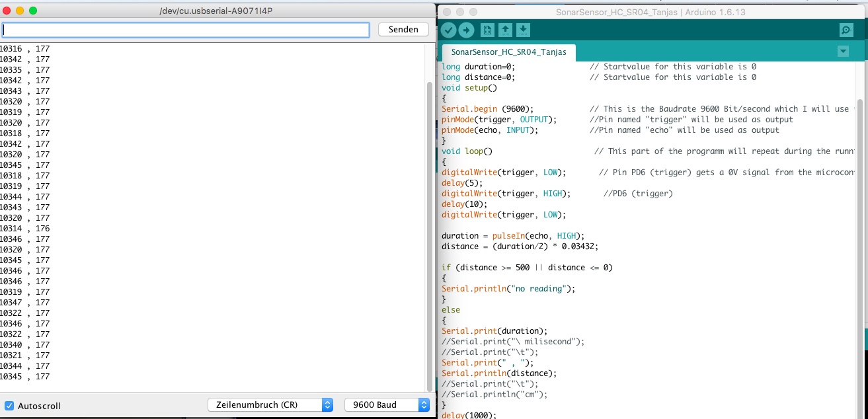
Task: Click the code line 'Serial.begin (9600);'
Action: 488,109
